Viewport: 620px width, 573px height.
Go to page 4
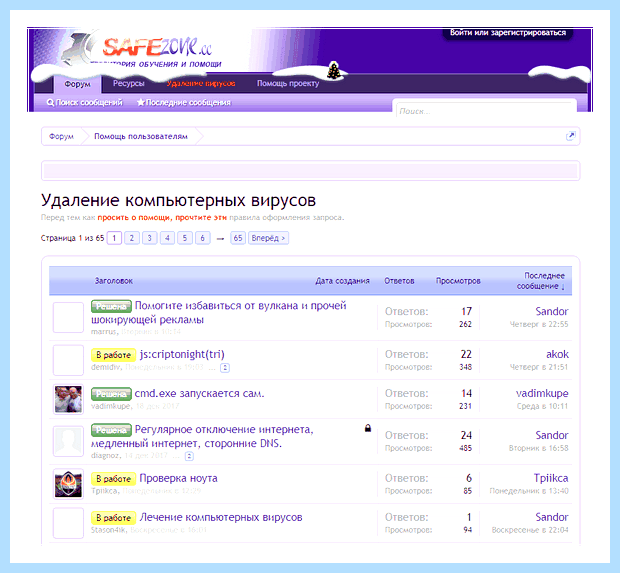pyautogui.click(x=167, y=238)
